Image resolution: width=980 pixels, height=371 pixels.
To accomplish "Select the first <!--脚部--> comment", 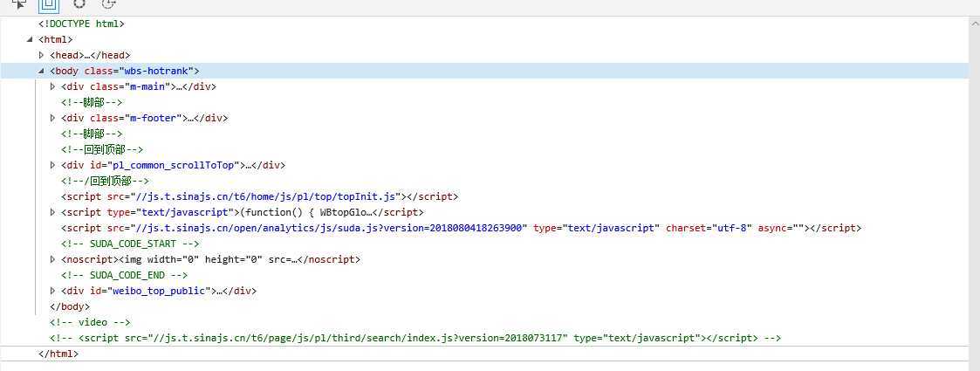I will point(92,102).
